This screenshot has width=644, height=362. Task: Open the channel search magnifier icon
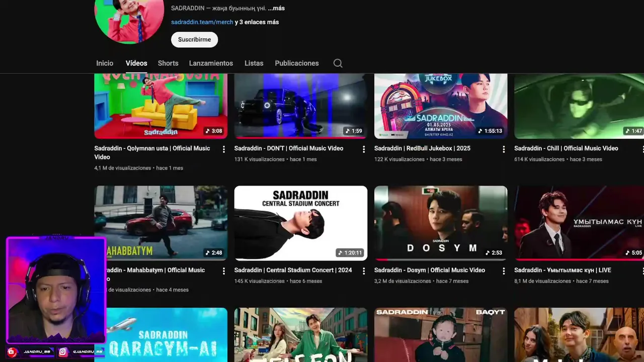pos(338,63)
